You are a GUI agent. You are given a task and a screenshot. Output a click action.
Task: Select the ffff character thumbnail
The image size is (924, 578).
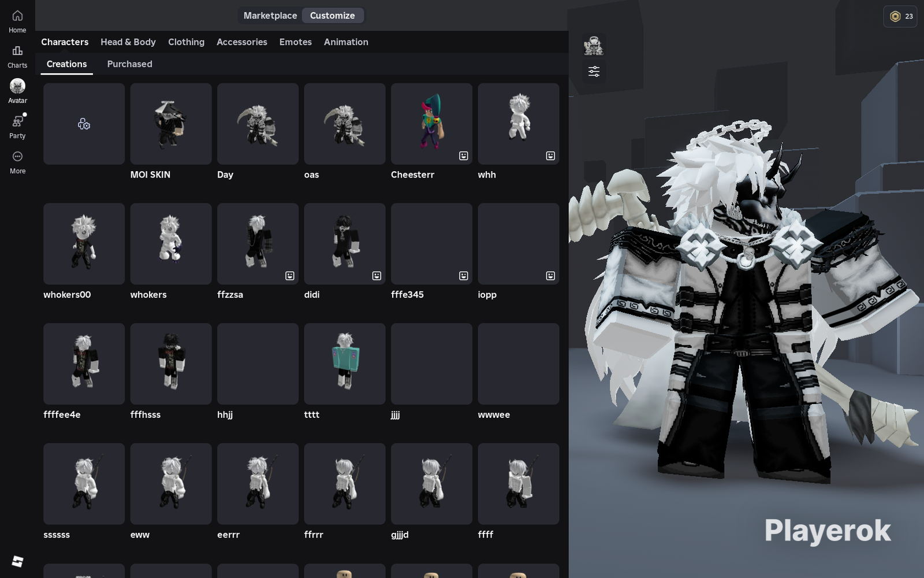(x=519, y=484)
